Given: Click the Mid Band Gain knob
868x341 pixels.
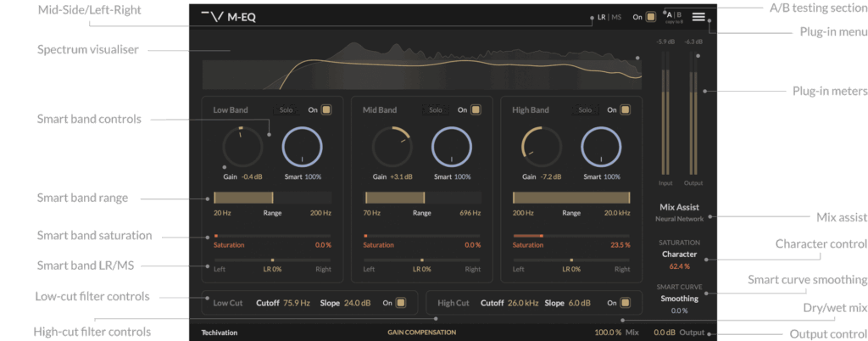Looking at the screenshot, I should (x=391, y=148).
